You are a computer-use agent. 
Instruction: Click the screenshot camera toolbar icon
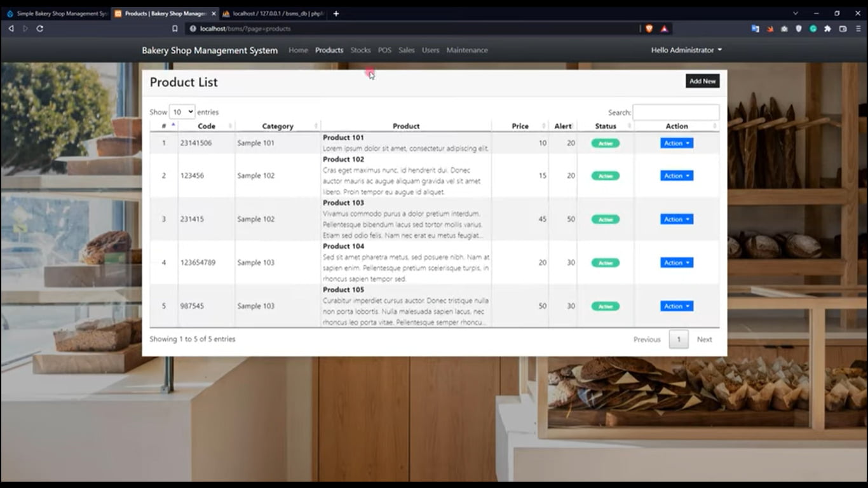(784, 29)
